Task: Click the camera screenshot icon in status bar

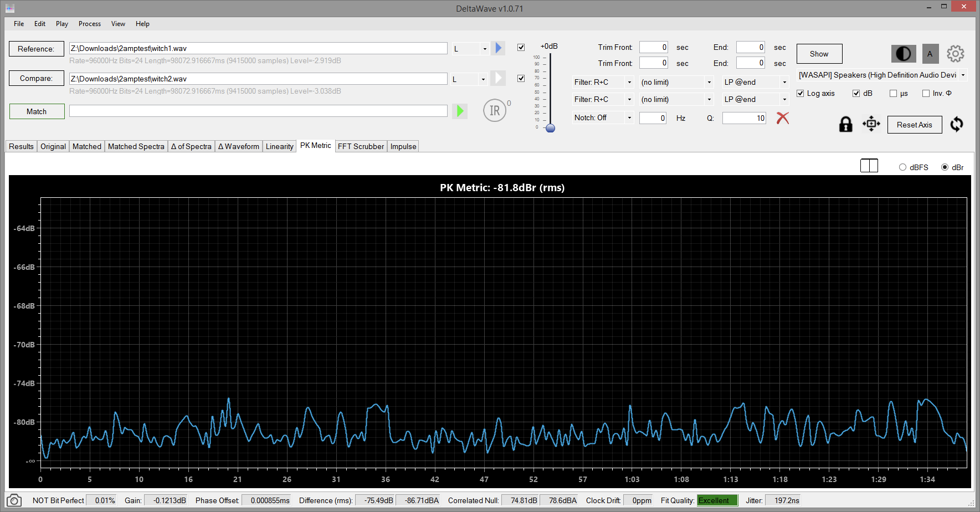Action: click(14, 500)
